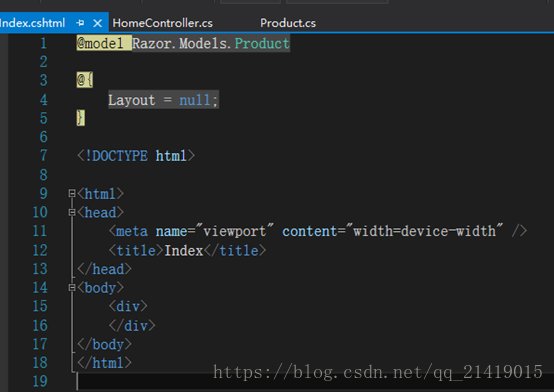This screenshot has height=392, width=554.
Task: Click the @{ opening brace on line 3
Action: 85,80
